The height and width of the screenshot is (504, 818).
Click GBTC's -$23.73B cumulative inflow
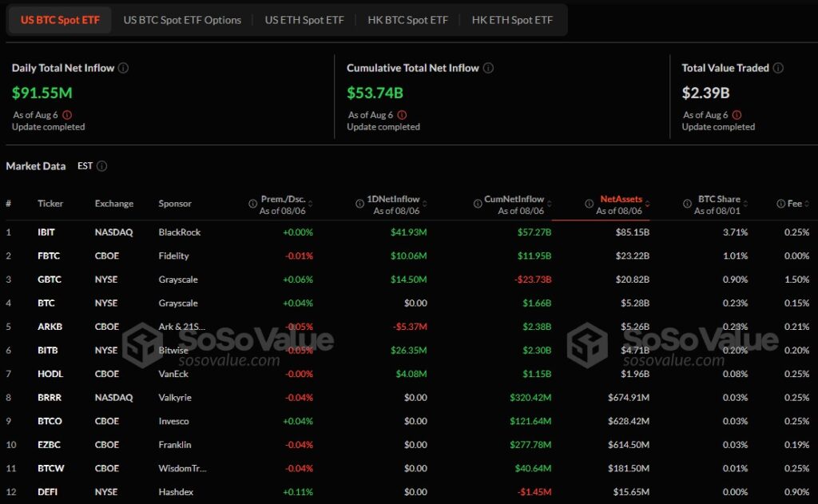(533, 279)
